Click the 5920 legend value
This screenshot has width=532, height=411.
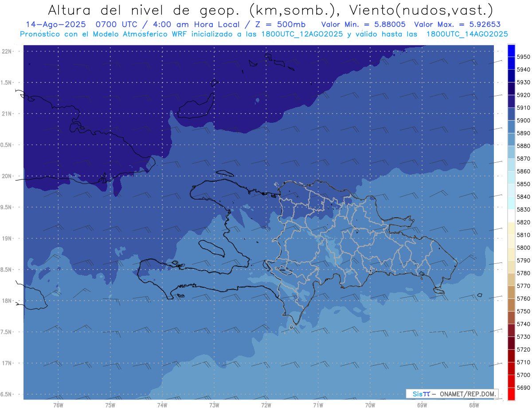pyautogui.click(x=523, y=95)
